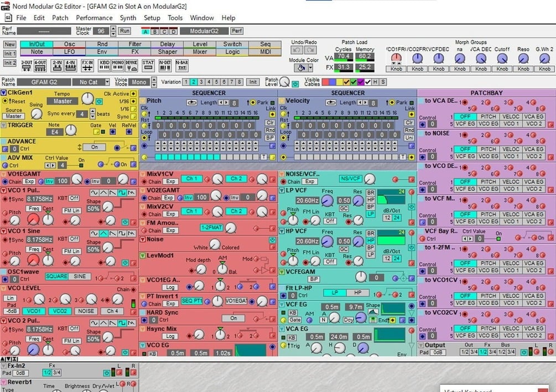Toggle ClkGen1 Clk Active indicator
This screenshot has height=392, width=556.
click(x=133, y=94)
